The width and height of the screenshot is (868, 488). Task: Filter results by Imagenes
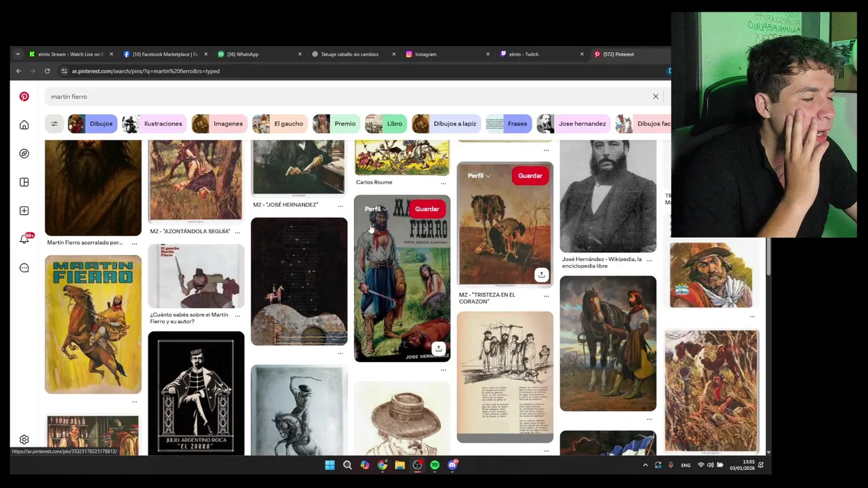pos(218,123)
